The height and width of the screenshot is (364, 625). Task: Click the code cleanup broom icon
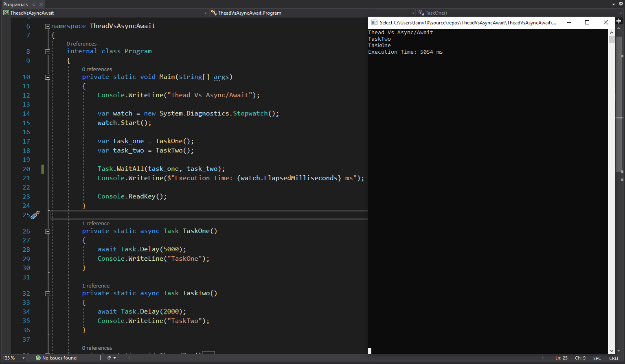coord(109,358)
